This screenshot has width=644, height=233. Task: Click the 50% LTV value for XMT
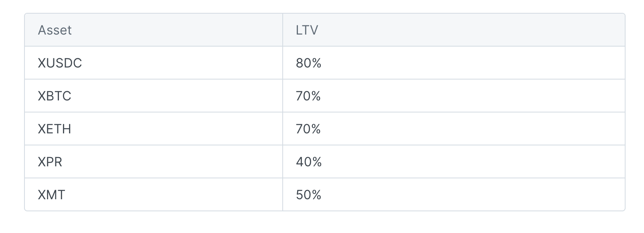coord(308,195)
